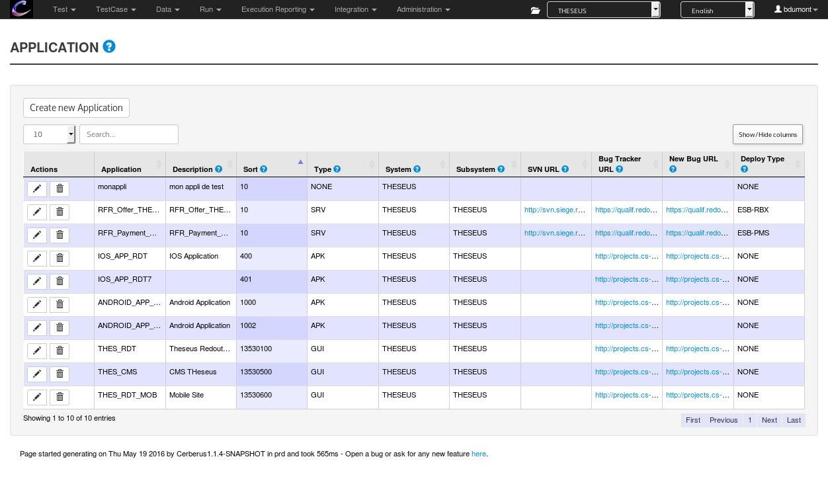
Task: Click the Create new Application button
Action: pos(76,108)
